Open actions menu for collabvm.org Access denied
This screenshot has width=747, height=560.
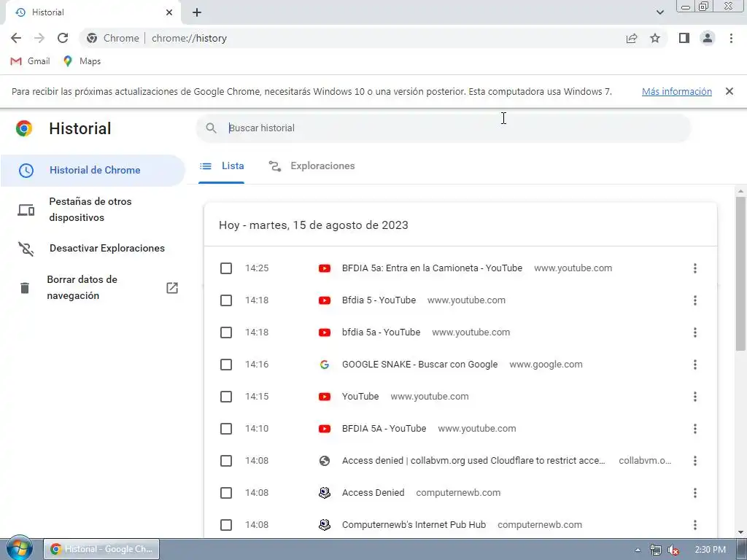click(695, 461)
